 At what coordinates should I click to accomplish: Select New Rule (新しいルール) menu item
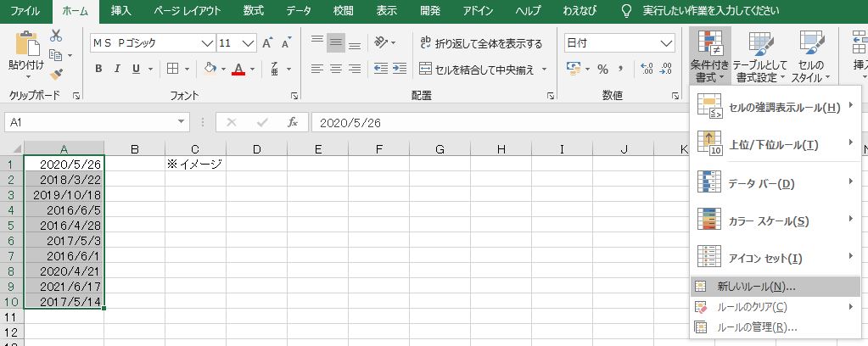tap(776, 287)
